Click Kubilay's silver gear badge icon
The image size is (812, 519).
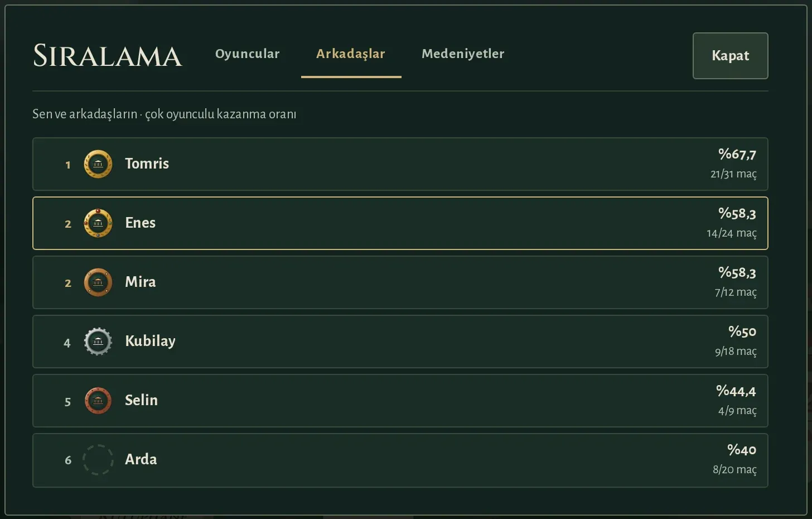98,342
